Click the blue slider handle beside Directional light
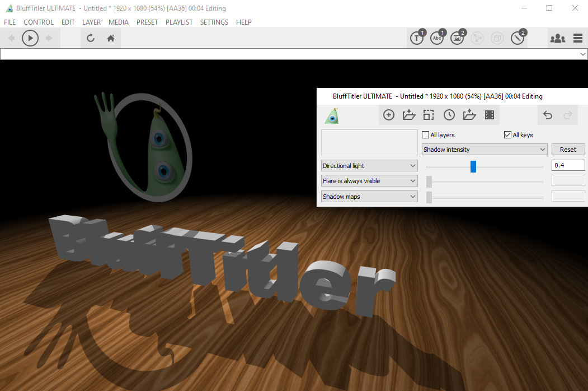Viewport: 588px width, 391px height. pyautogui.click(x=473, y=166)
